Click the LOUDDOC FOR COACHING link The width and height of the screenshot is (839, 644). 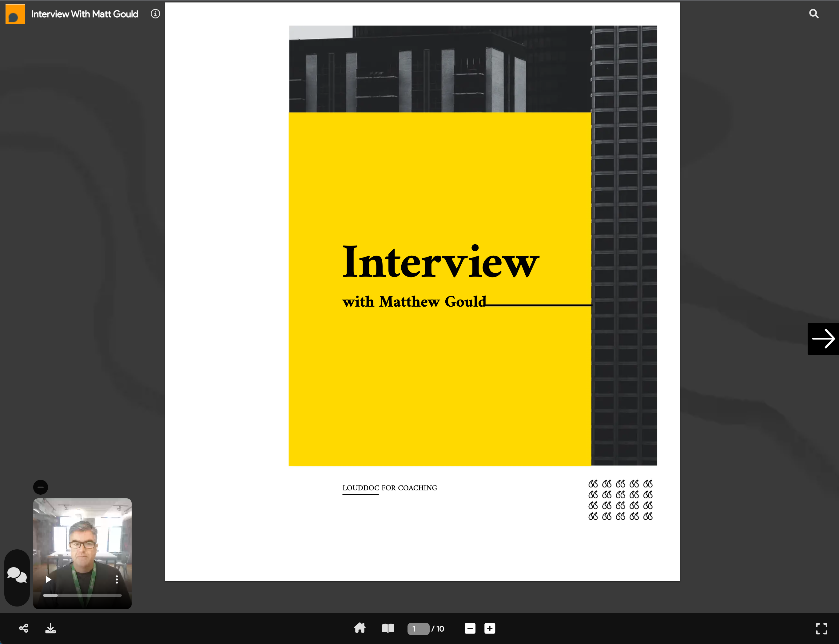click(389, 488)
